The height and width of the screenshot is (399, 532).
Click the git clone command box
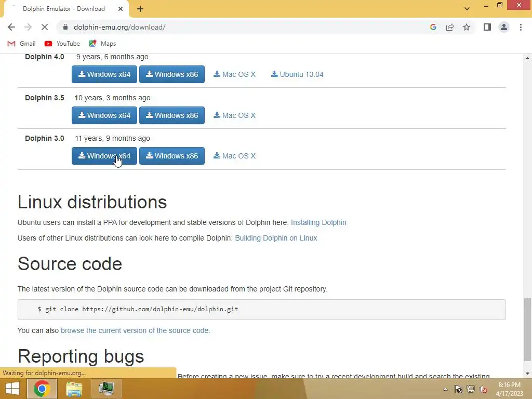[262, 310]
